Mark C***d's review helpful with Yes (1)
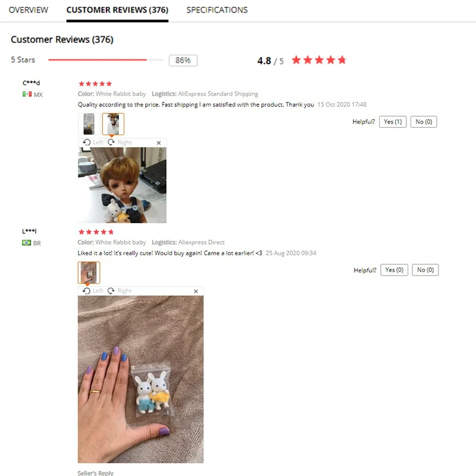 coord(393,122)
